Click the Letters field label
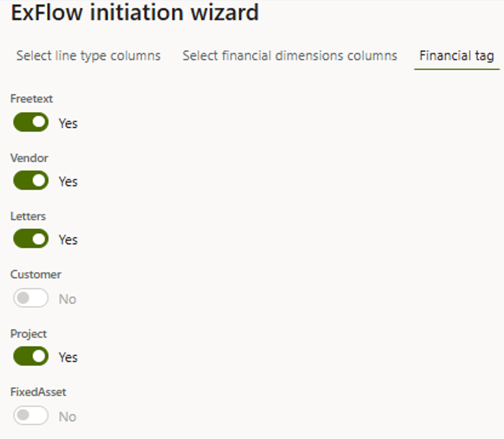504x439 pixels. tap(28, 216)
